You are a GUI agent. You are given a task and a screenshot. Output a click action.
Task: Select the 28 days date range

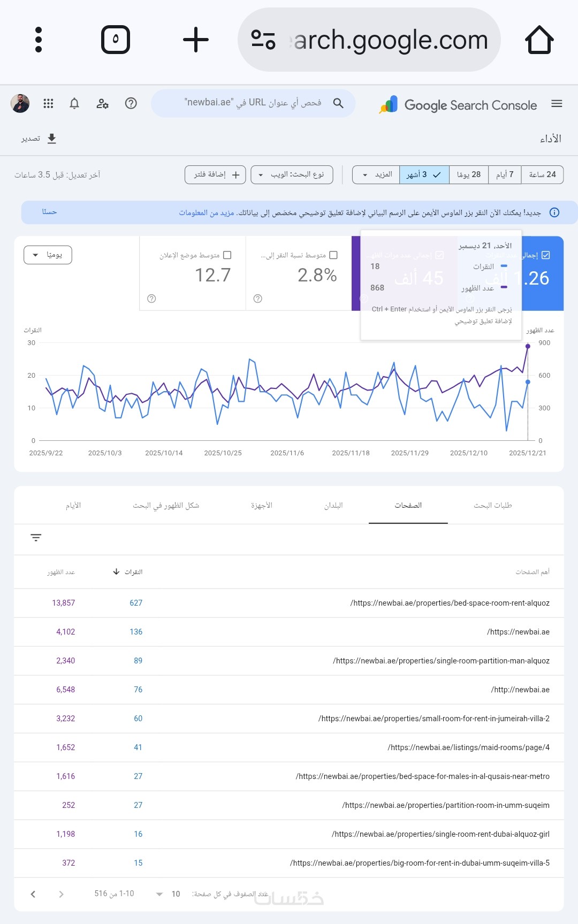[469, 175]
